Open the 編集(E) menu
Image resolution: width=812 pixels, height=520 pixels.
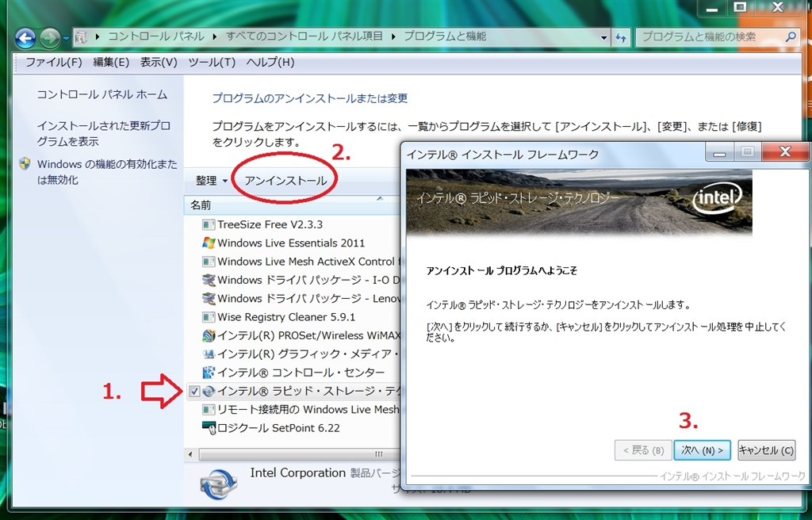point(111,62)
